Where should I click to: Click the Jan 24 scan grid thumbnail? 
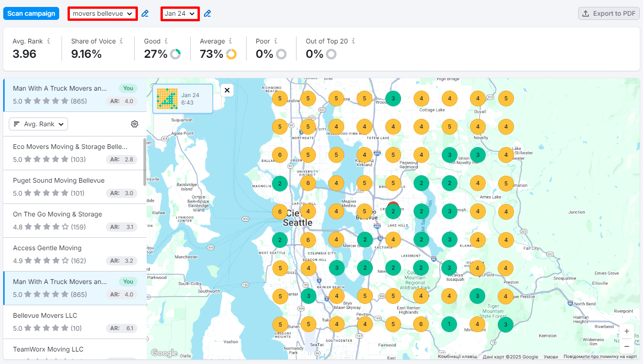coord(167,99)
